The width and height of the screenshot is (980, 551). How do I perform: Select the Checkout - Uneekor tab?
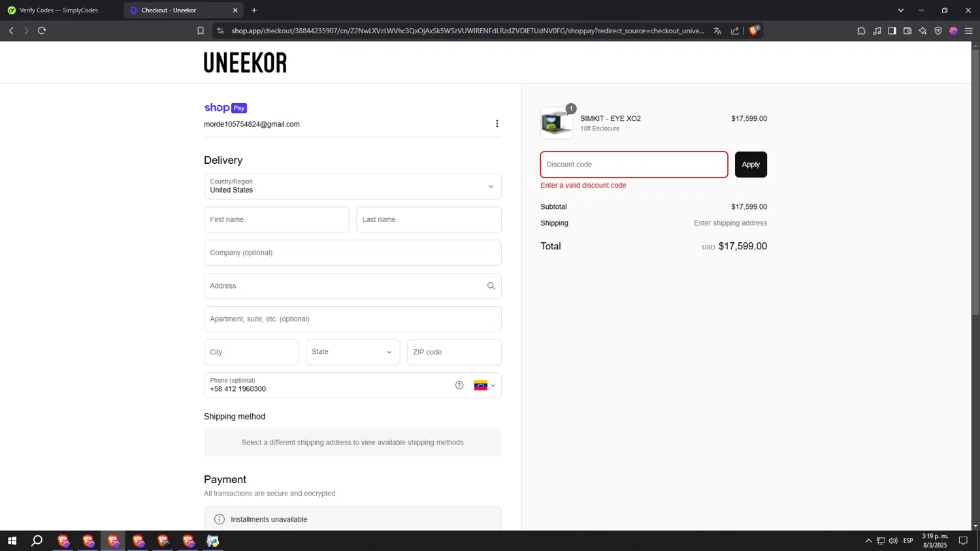tap(183, 10)
